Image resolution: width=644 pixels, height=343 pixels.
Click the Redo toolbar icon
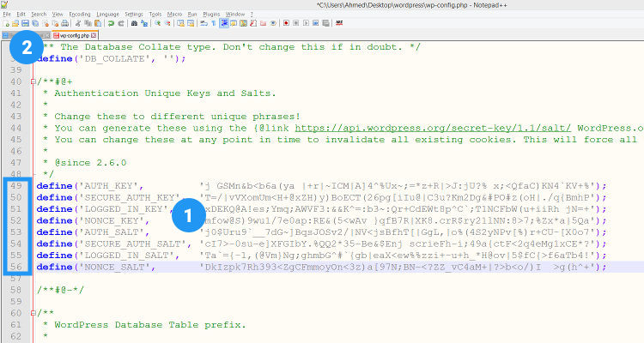[x=121, y=23]
